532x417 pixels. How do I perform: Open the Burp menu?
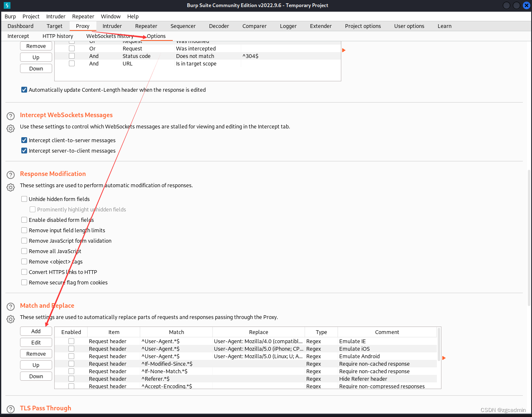10,16
